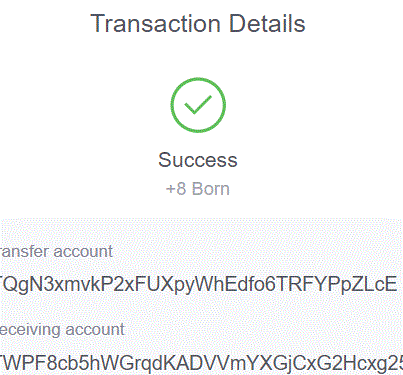403x375 pixels.
Task: Select the word Details in the title
Action: tap(267, 24)
